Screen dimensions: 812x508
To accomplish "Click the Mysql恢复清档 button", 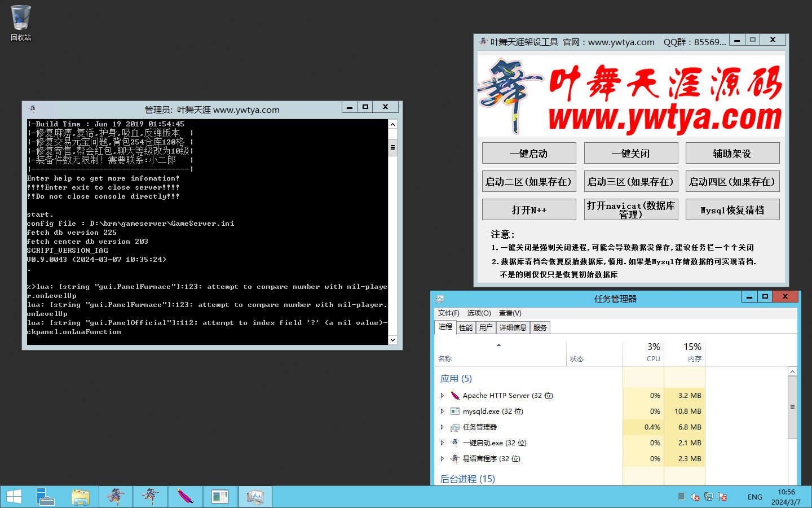I will [x=732, y=209].
